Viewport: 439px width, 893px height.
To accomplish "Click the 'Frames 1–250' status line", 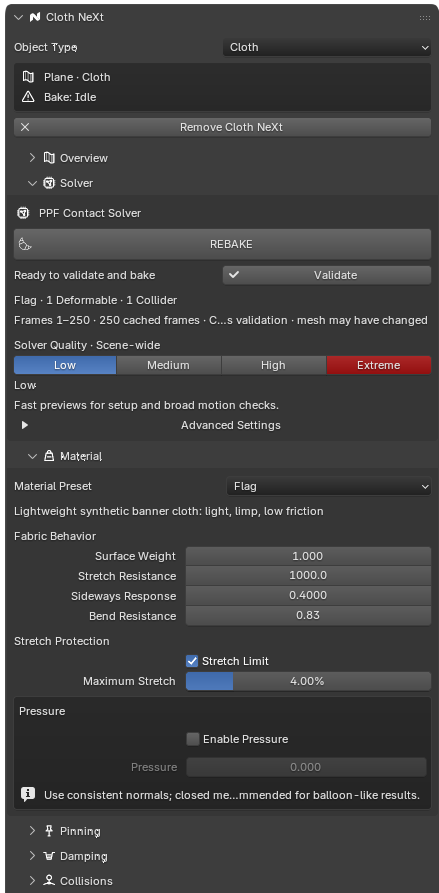I will (221, 320).
